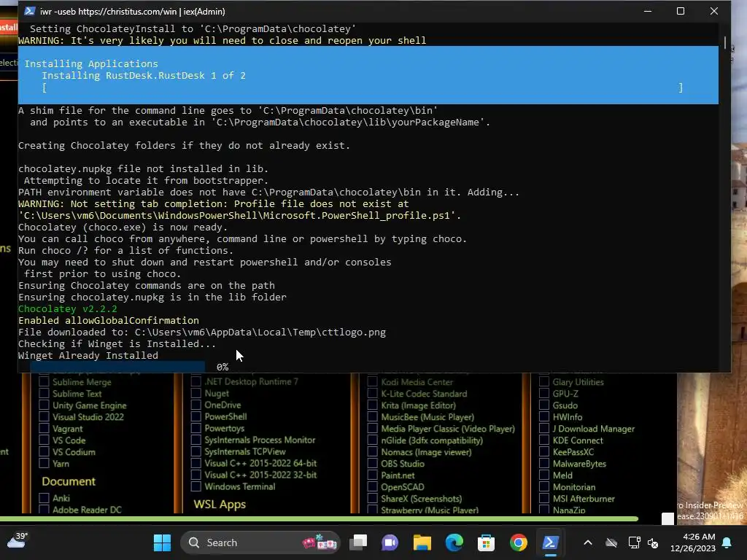This screenshot has height=560, width=747.
Task: Launch Microsoft Edge from the taskbar
Action: [454, 542]
